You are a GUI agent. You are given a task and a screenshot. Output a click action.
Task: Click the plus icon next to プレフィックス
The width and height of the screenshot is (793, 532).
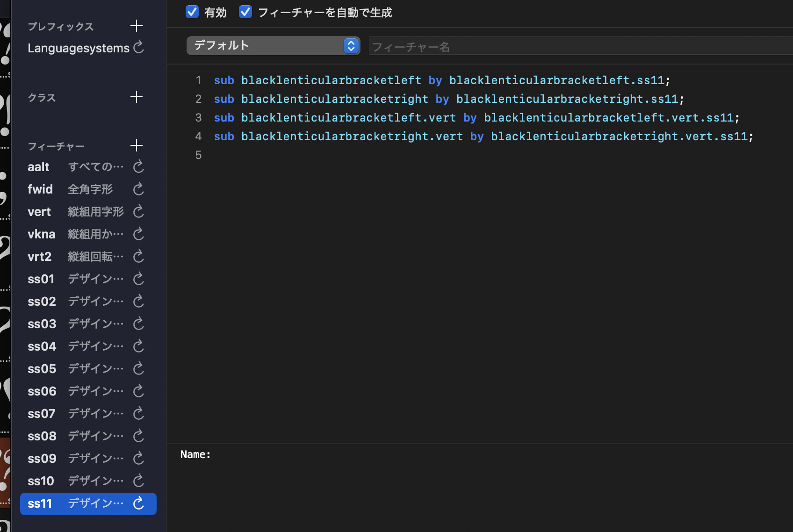coord(136,26)
